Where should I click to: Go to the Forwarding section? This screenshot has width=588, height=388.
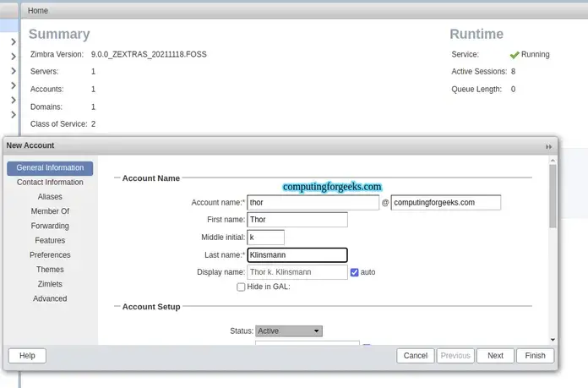(x=50, y=226)
